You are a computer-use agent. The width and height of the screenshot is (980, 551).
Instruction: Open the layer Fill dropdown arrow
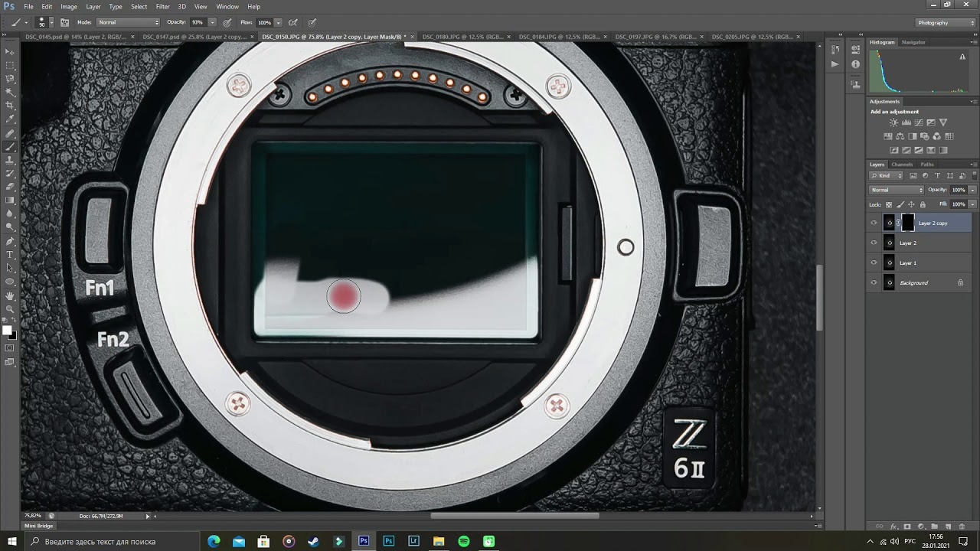coord(972,204)
